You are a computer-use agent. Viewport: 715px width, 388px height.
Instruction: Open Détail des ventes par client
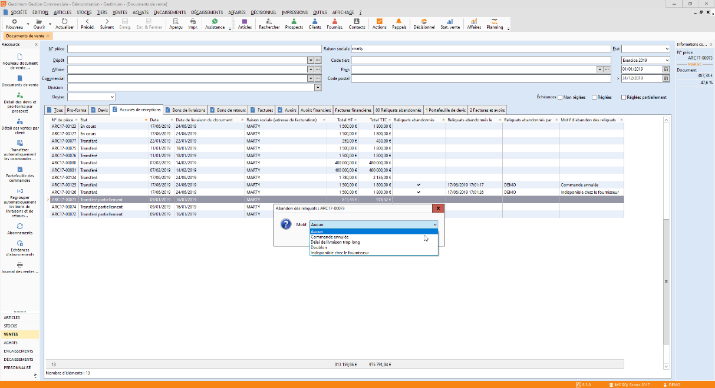20,127
